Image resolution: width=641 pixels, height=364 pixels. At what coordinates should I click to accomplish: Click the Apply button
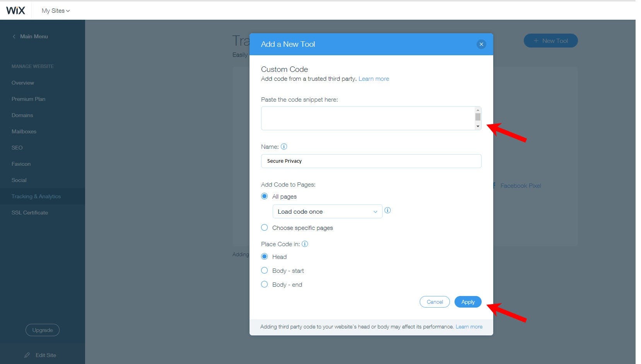[468, 302]
